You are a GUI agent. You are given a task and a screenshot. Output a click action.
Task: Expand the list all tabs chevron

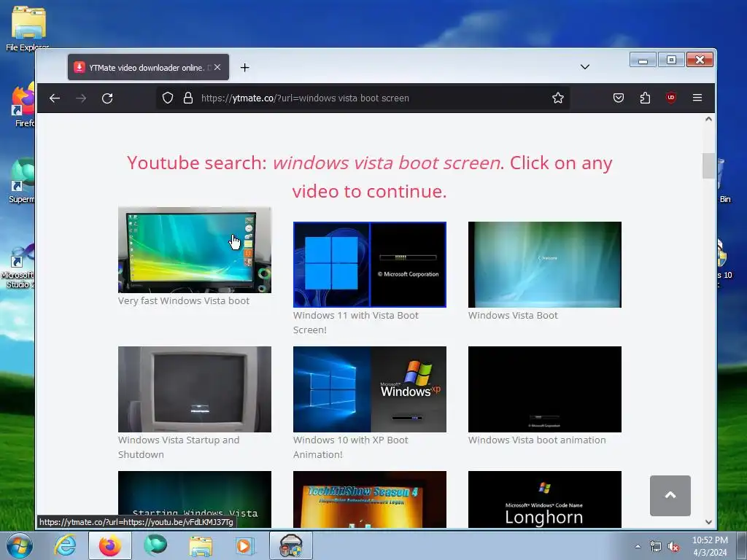(x=585, y=67)
